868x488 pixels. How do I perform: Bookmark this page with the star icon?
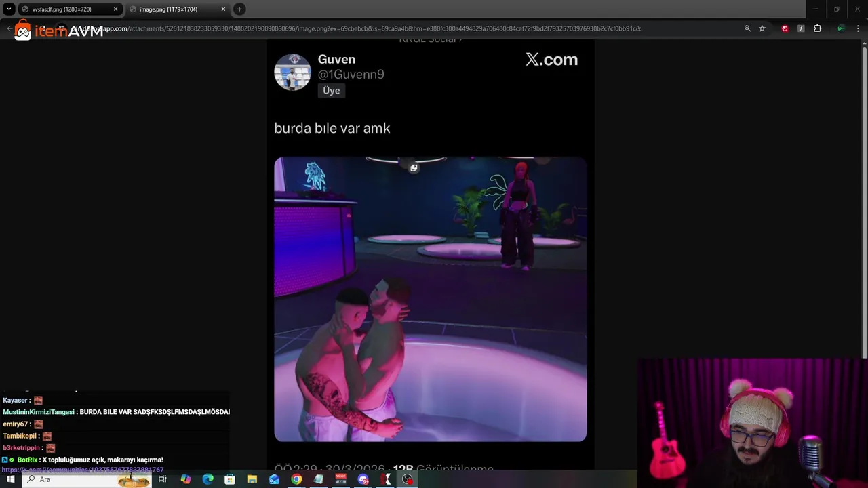762,28
